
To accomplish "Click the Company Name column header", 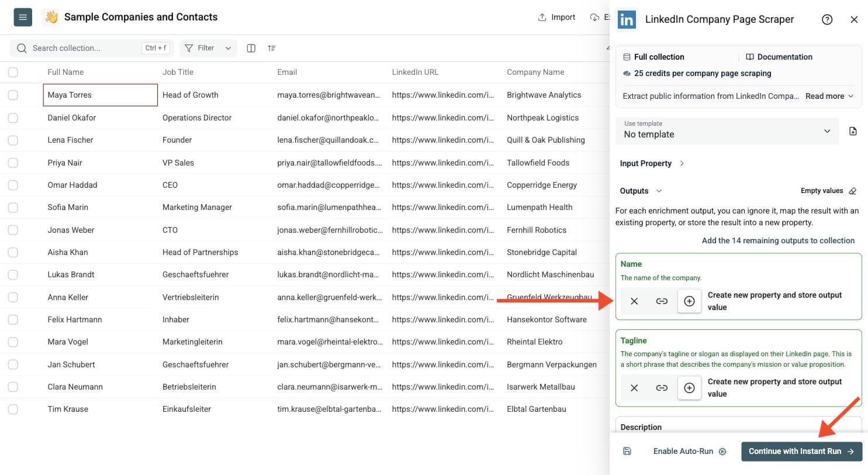I will [x=535, y=72].
